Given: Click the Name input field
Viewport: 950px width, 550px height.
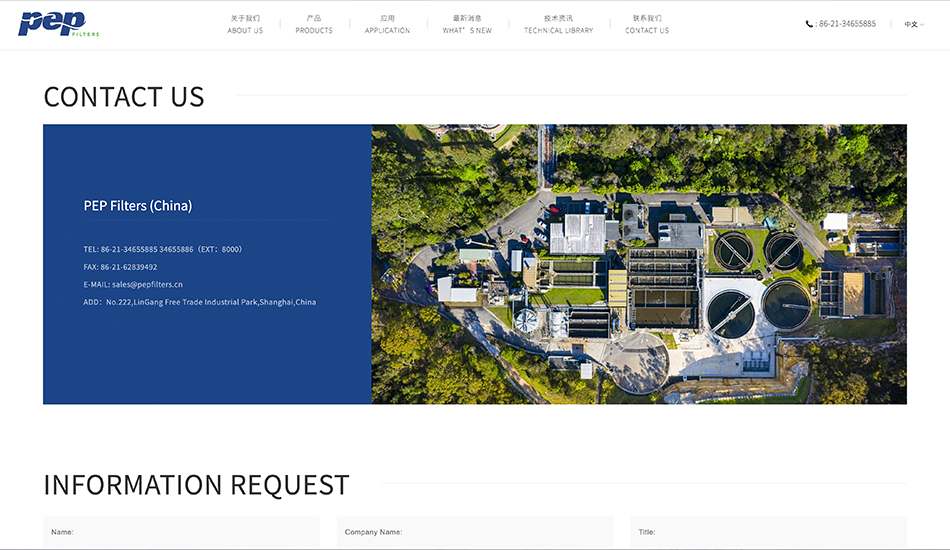Looking at the screenshot, I should (181, 532).
